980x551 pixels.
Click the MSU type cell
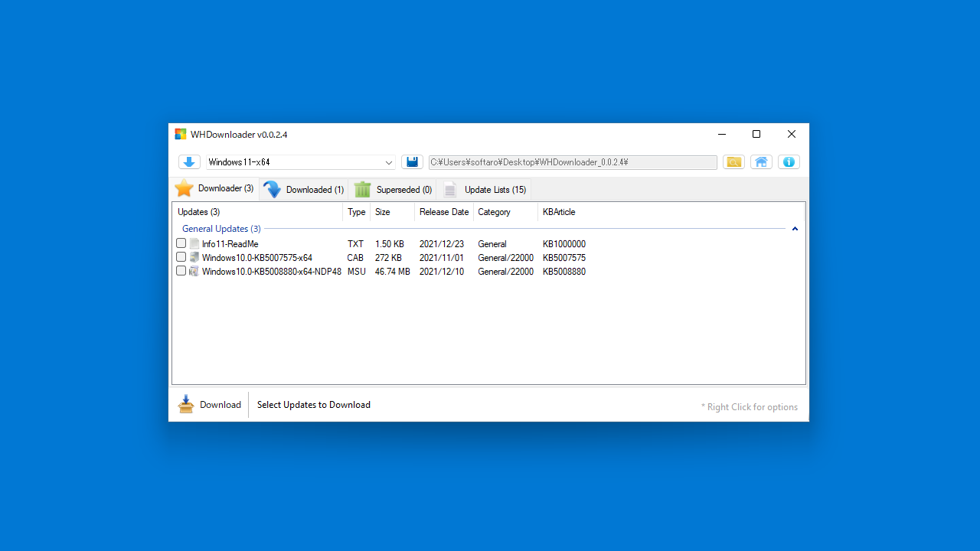(357, 272)
